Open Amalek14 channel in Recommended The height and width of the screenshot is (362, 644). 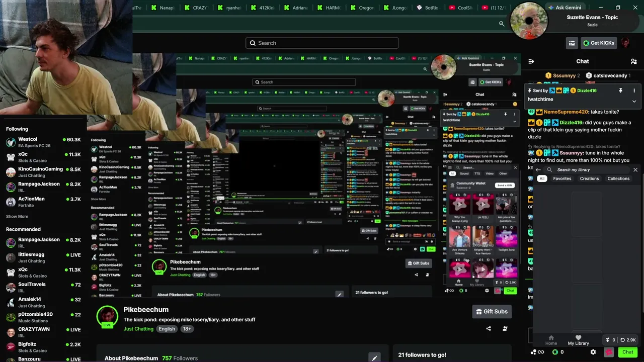[44, 302]
